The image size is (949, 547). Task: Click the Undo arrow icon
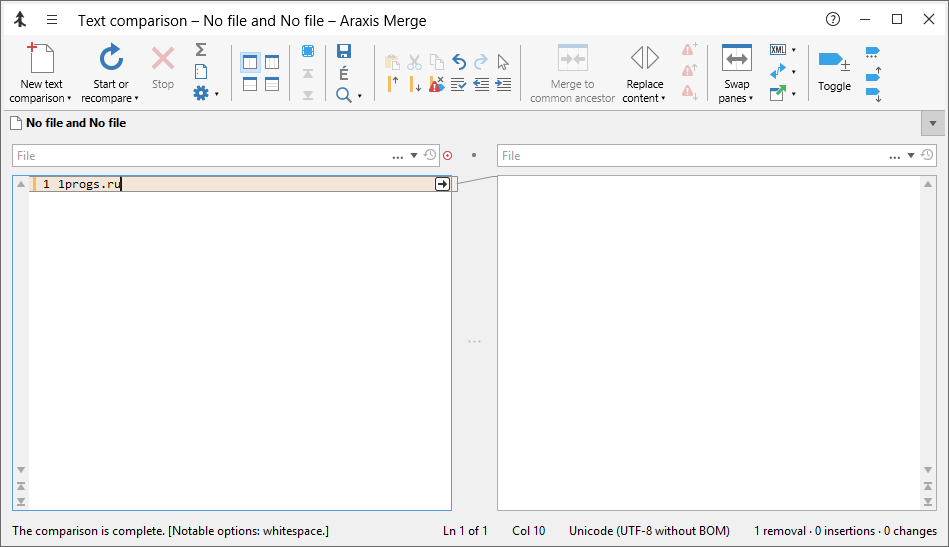(459, 62)
